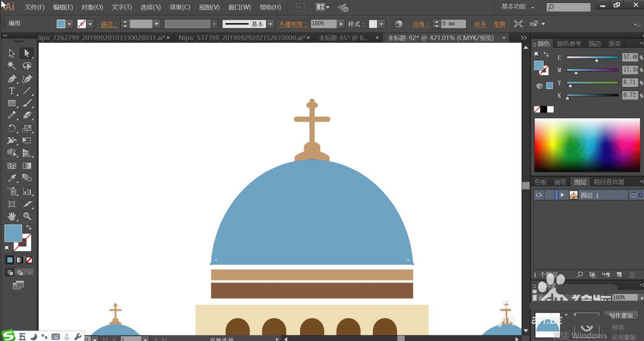This screenshot has height=341, width=644.
Task: Activate the Mesh tool
Action: (12, 166)
